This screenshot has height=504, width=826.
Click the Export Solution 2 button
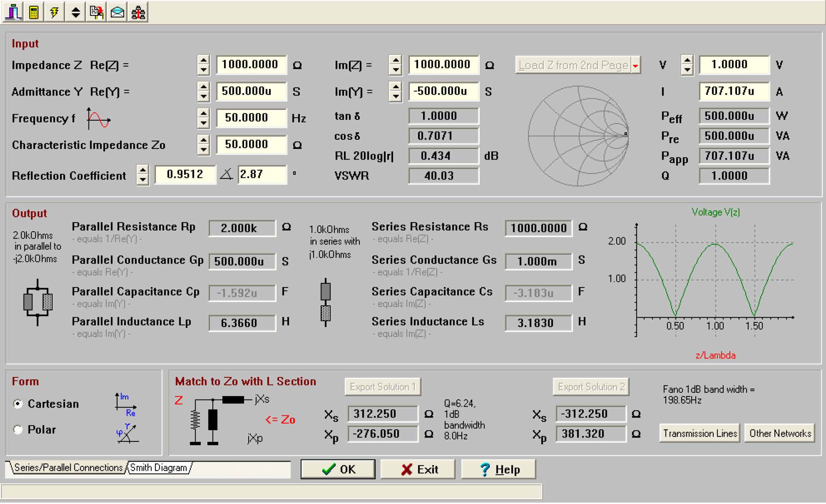[591, 387]
